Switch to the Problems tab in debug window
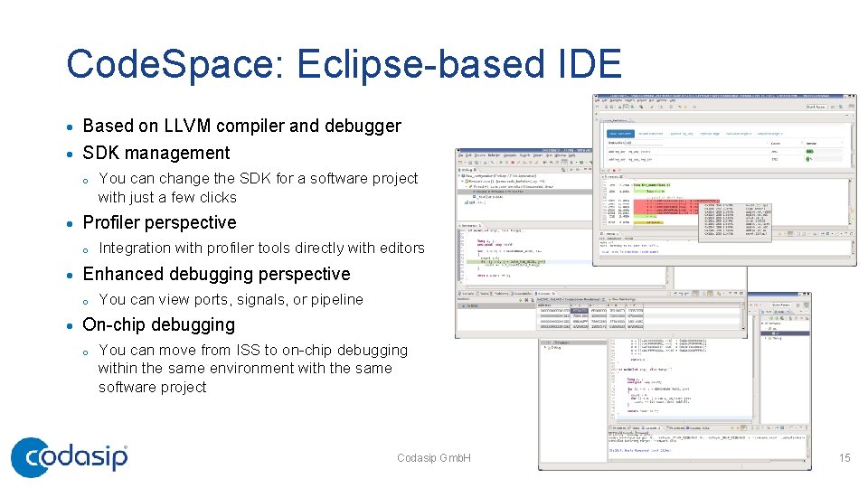This screenshot has height=488, width=868. (500, 293)
